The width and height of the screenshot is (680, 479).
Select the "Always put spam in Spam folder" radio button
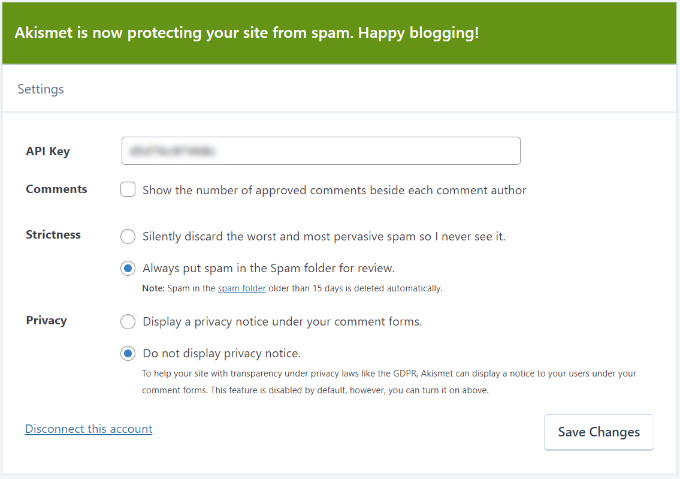pyautogui.click(x=128, y=268)
